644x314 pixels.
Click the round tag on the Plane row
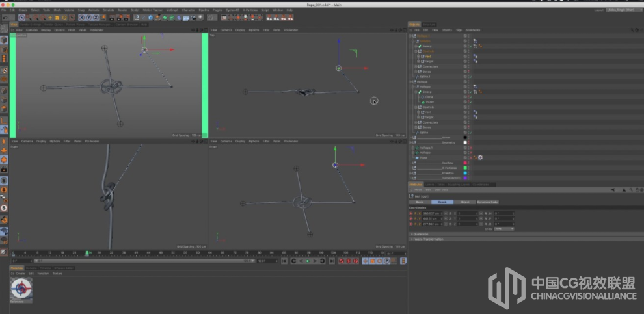[x=480, y=157]
